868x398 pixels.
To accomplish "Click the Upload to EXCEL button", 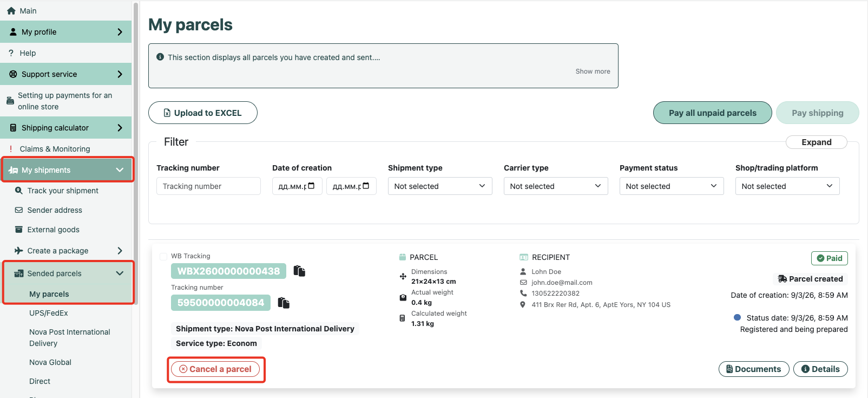I will 203,113.
